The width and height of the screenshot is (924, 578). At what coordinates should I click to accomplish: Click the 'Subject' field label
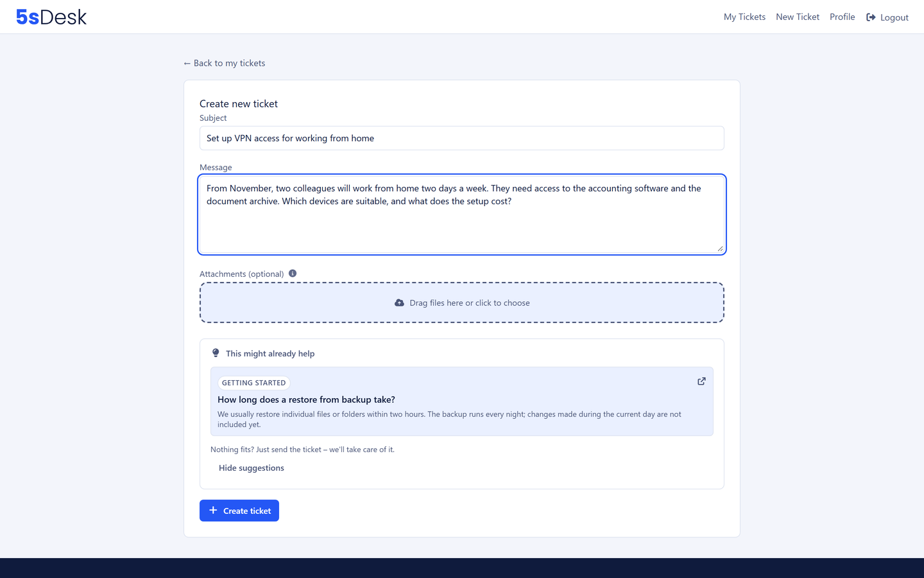click(213, 118)
